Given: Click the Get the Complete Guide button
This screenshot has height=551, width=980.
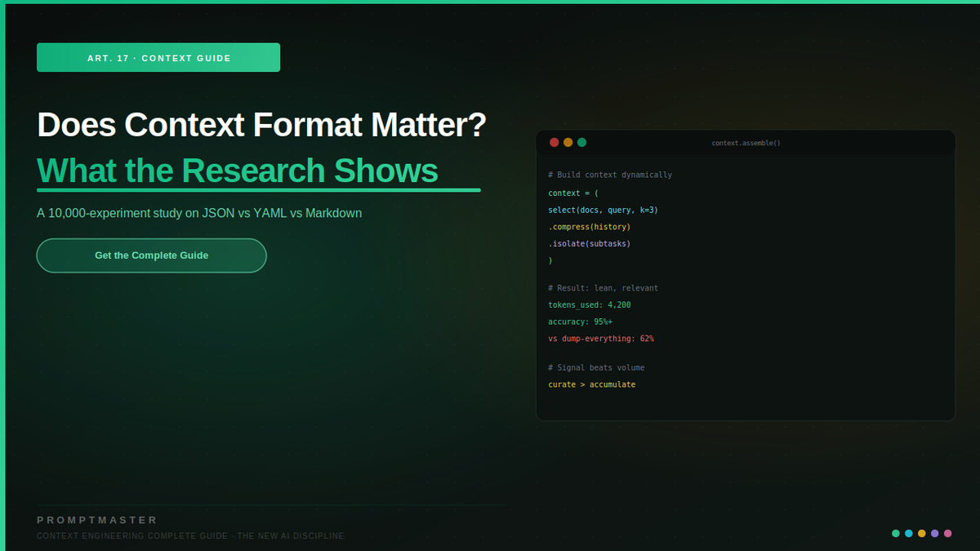Looking at the screenshot, I should pyautogui.click(x=151, y=256).
